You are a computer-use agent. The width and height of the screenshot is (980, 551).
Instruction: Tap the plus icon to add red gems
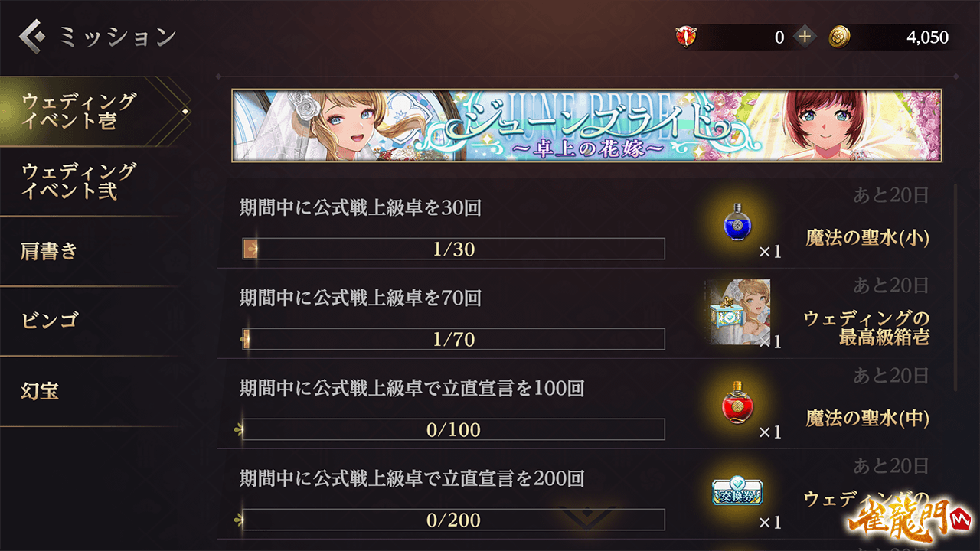(x=804, y=37)
